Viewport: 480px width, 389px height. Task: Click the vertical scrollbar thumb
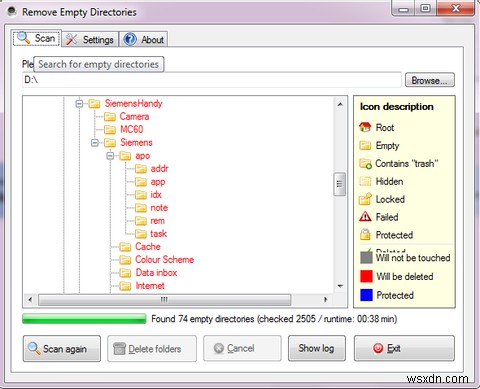tap(340, 184)
